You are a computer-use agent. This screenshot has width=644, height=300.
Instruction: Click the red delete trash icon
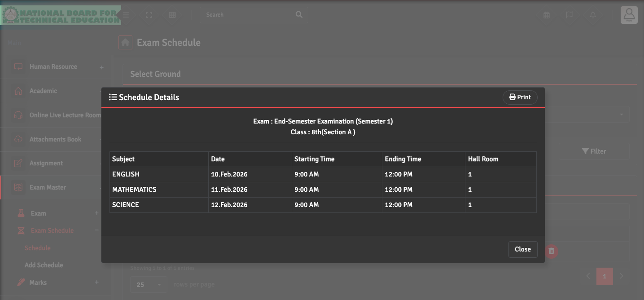[552, 251]
